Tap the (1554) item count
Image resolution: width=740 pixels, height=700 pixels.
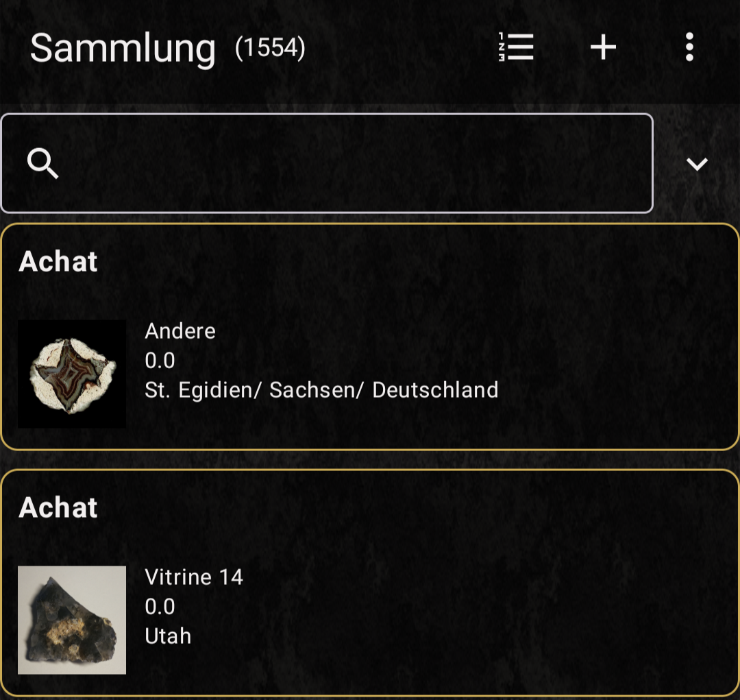point(270,48)
